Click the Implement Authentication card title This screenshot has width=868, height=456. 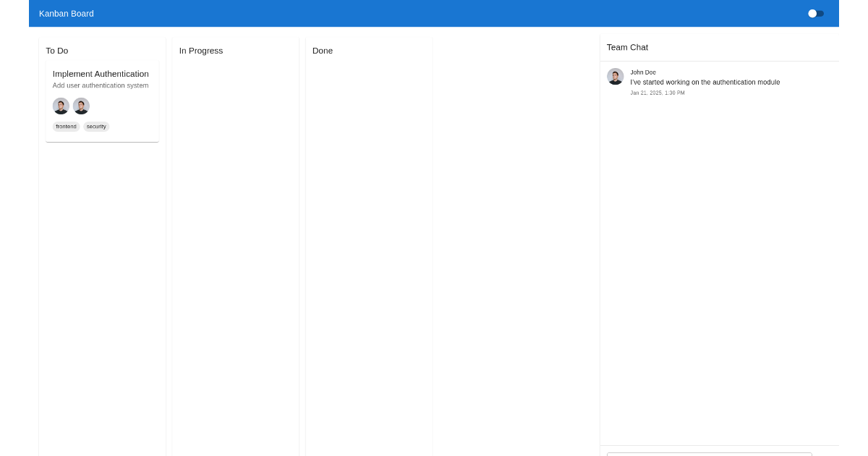click(101, 74)
